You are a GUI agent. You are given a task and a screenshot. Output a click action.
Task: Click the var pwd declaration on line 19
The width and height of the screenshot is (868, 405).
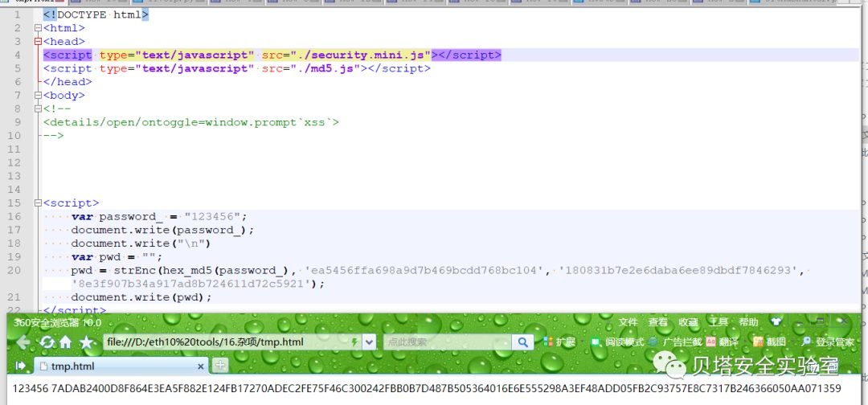pos(117,256)
